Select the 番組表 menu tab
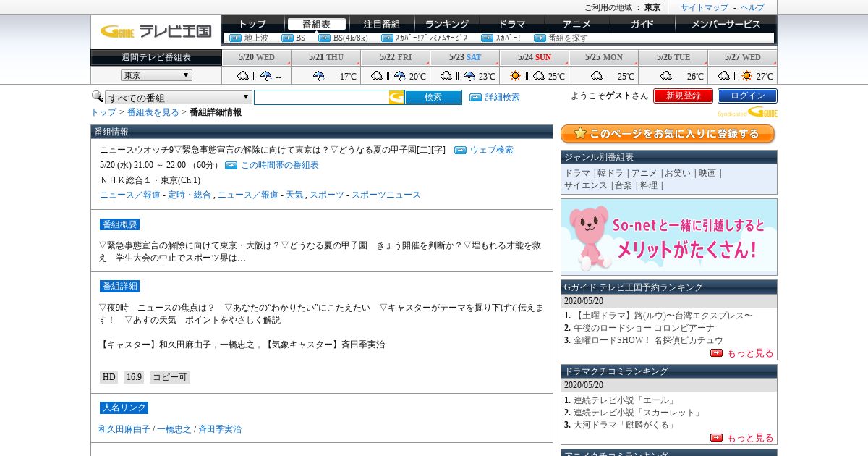The height and width of the screenshot is (456, 868). click(x=316, y=24)
